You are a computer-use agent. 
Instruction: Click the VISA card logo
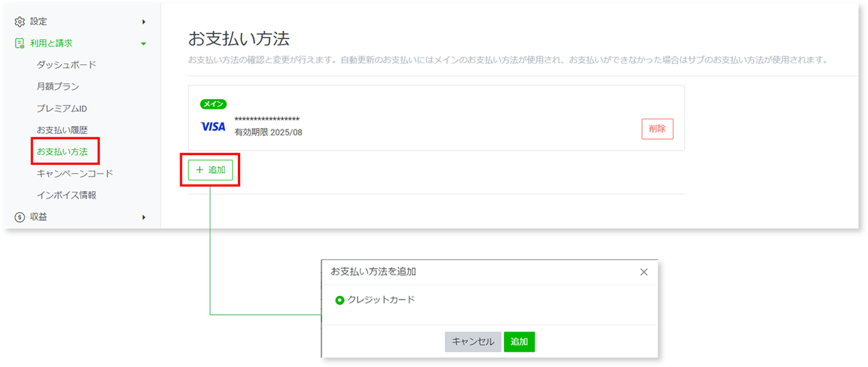pos(213,127)
